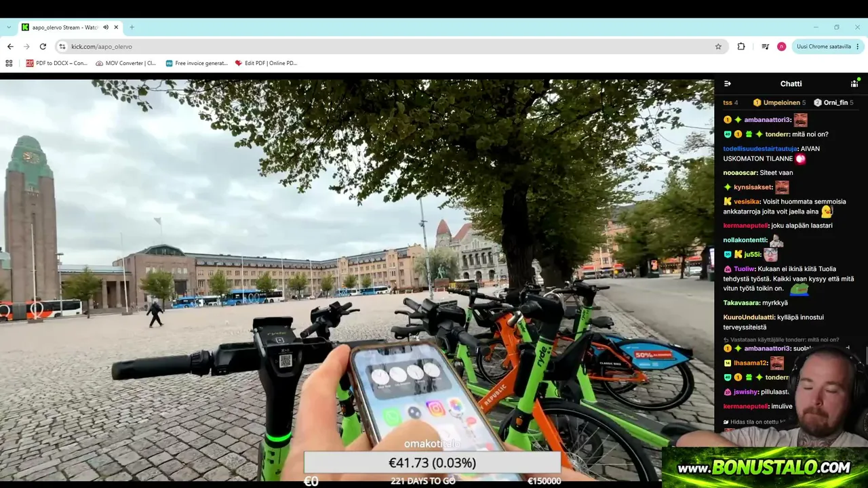The image size is (868, 488).
Task: Open top gifter Orni_fin's profile
Action: pos(833,103)
